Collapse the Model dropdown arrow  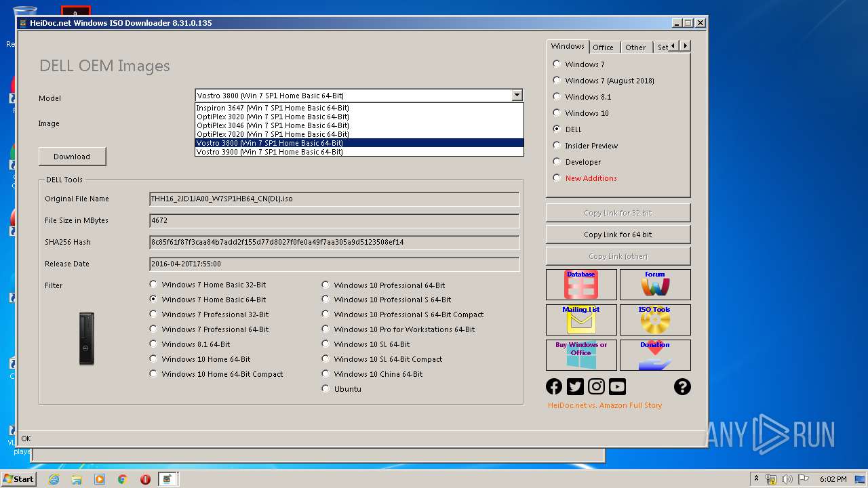(517, 96)
